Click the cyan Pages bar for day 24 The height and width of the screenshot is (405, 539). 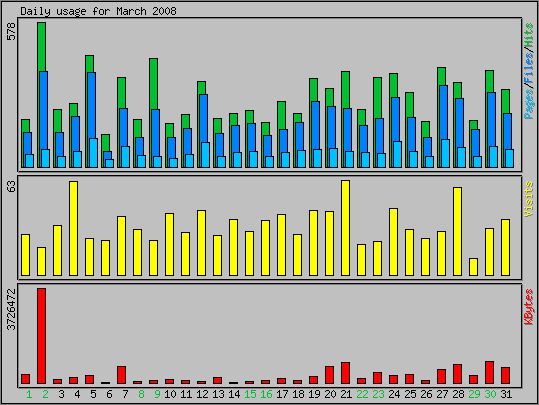397,154
